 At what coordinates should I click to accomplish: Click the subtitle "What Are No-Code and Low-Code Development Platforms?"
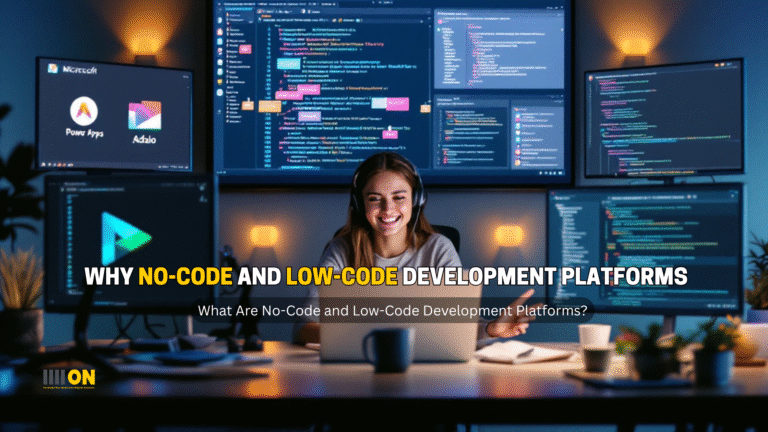click(392, 311)
